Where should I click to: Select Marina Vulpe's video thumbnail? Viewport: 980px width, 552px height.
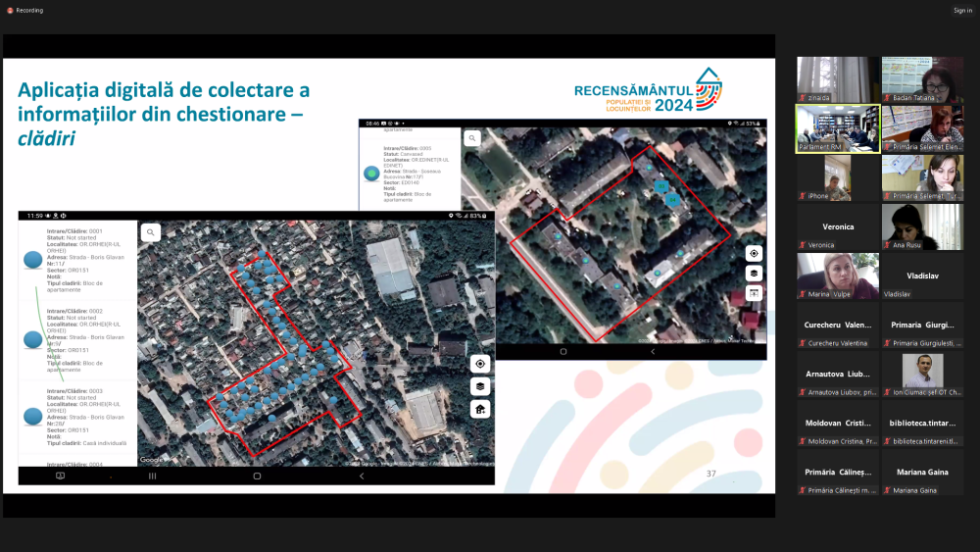click(838, 276)
